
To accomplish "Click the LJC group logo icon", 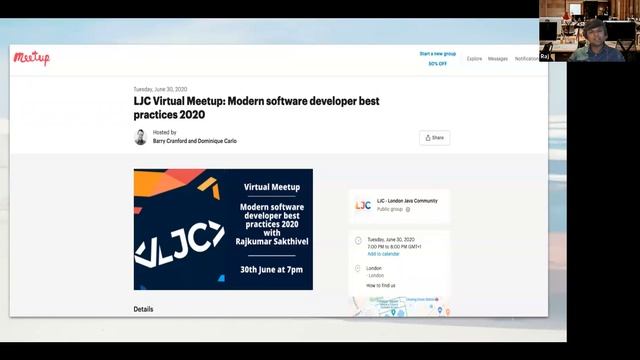I will (x=363, y=205).
